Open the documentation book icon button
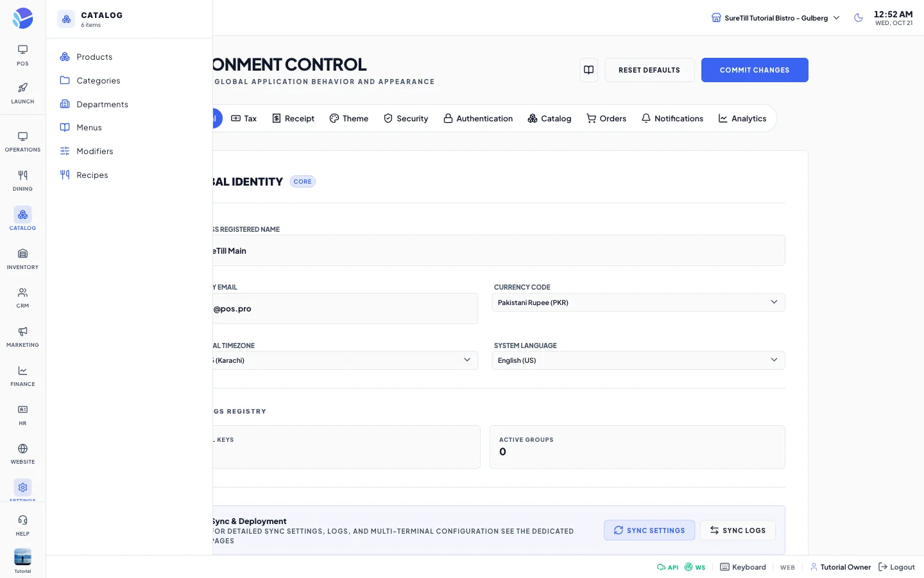924x578 pixels. [x=588, y=70]
